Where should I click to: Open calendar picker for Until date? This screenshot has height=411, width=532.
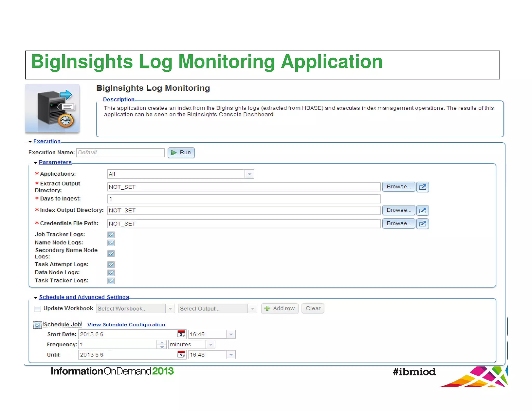point(181,354)
